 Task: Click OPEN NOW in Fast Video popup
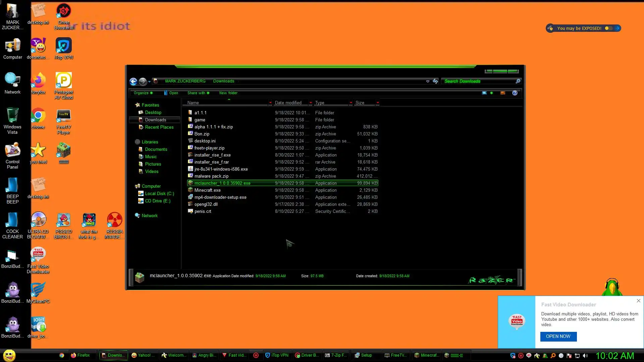click(558, 336)
